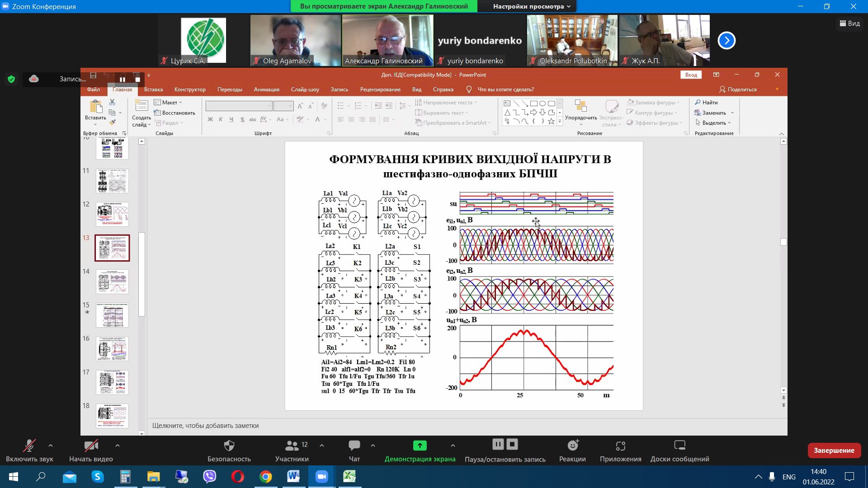
Task: Open the File (Файл) tab
Action: pyautogui.click(x=94, y=89)
